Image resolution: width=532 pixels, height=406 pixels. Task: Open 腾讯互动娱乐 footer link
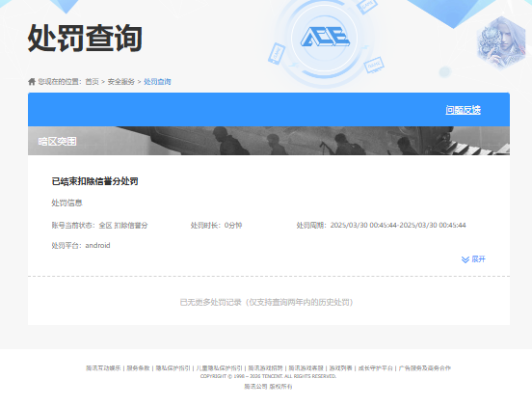coord(103,368)
